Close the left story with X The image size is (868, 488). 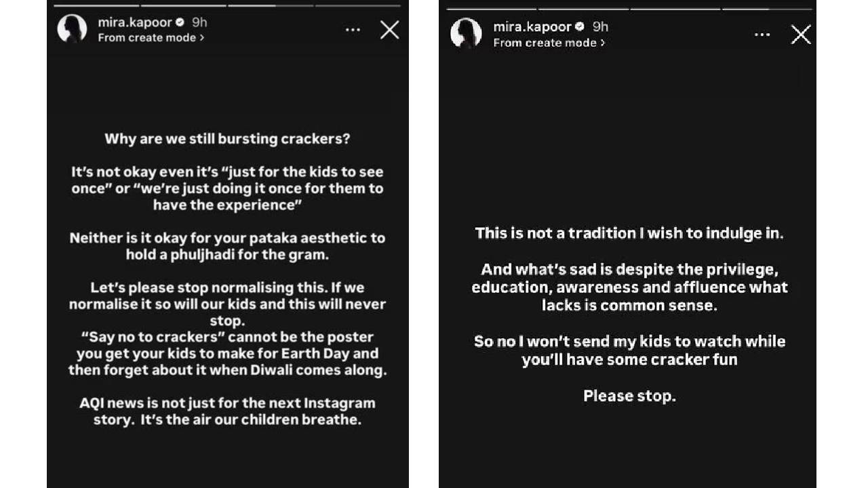[x=390, y=30]
